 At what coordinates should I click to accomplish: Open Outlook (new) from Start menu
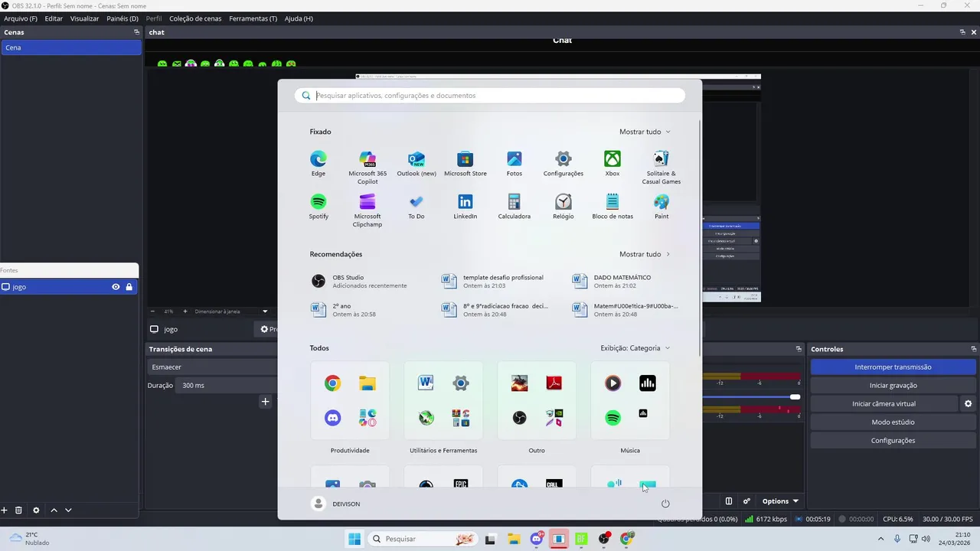[x=416, y=164]
